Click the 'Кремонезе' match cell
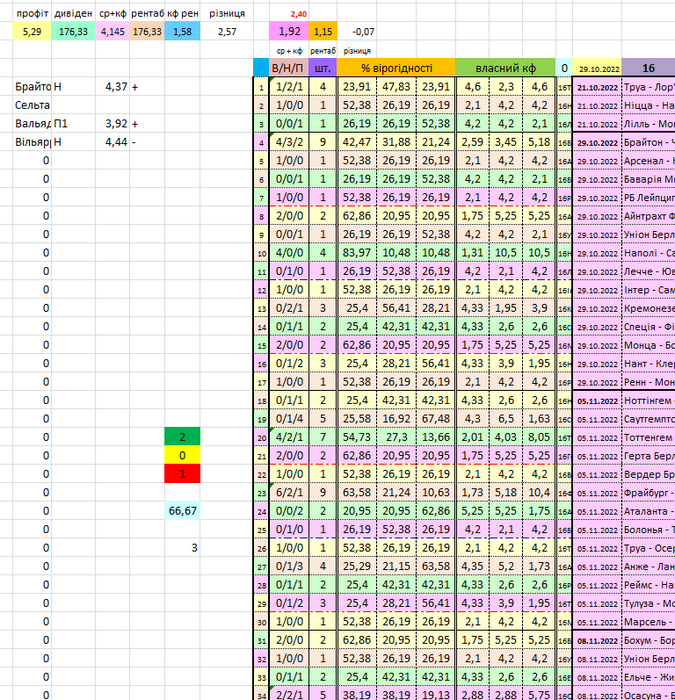675x700 pixels. [648, 308]
